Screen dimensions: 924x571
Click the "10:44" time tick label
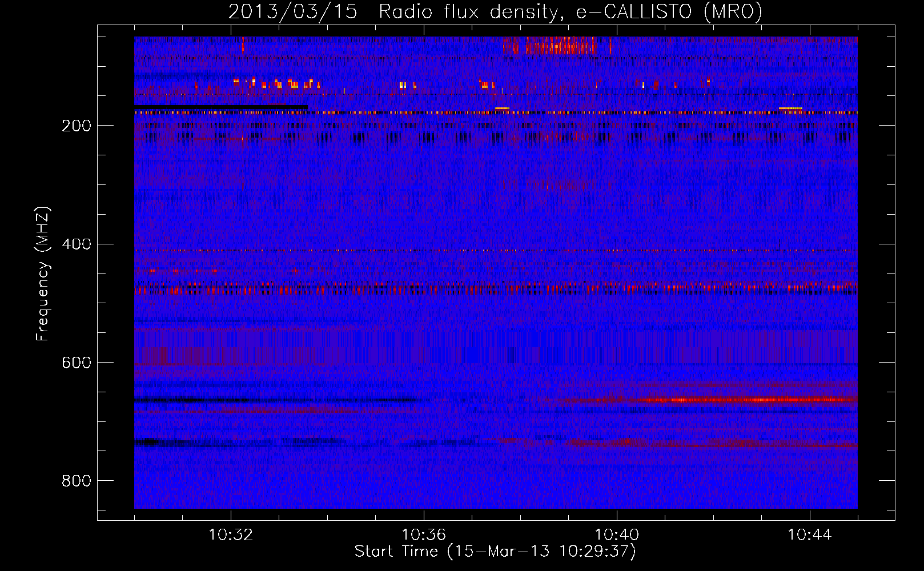click(810, 535)
